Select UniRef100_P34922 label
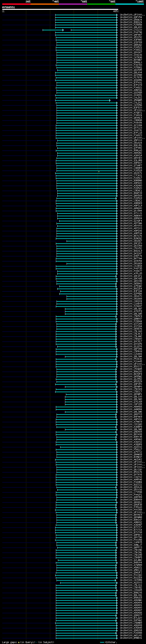This screenshot has height=644, width=146. point(131,50)
